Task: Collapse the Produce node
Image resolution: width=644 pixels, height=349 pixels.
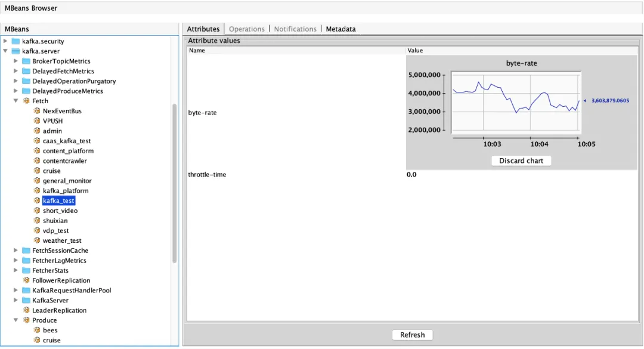Action: (x=16, y=320)
